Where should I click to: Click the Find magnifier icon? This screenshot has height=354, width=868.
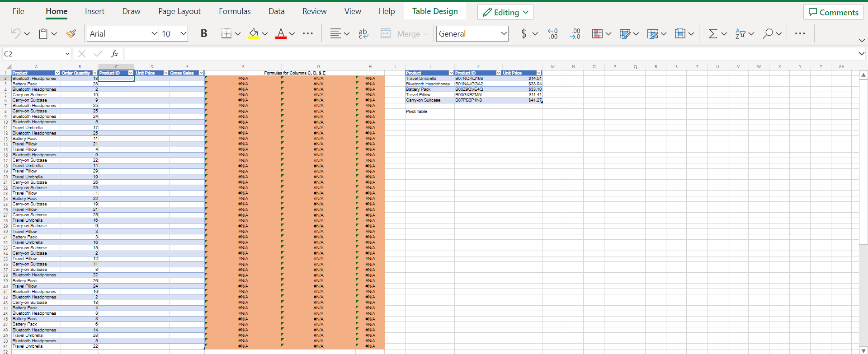coord(768,33)
